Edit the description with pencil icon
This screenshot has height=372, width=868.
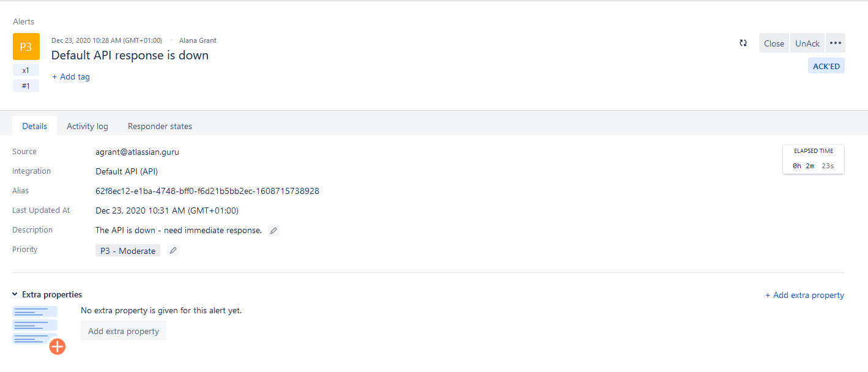point(273,231)
